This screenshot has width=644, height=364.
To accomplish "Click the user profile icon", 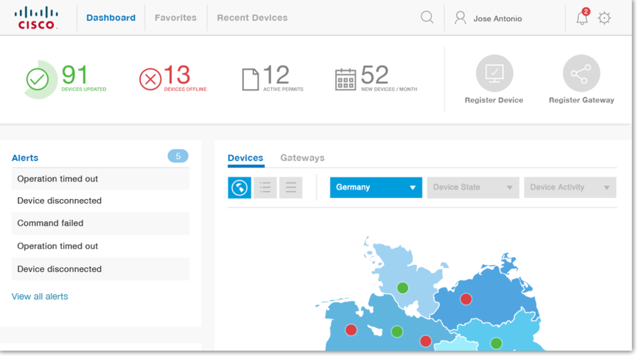I will pos(460,17).
